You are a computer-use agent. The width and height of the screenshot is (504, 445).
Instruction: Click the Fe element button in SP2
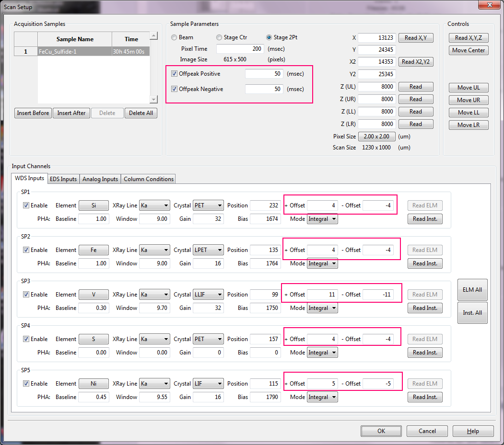(x=94, y=250)
